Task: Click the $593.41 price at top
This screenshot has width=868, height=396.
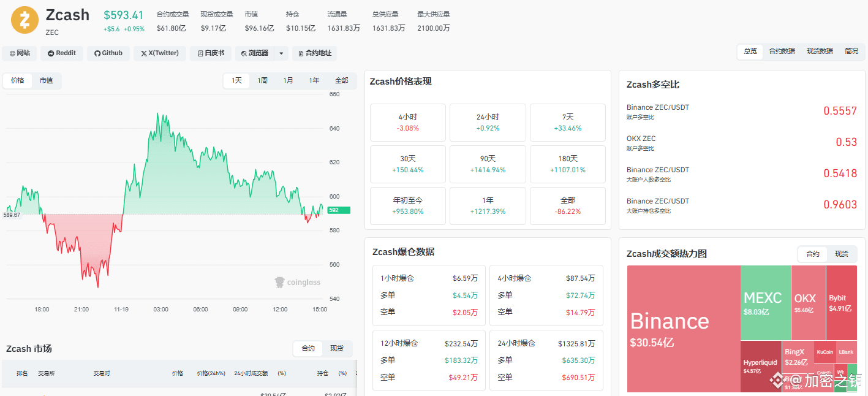Action: coord(124,15)
